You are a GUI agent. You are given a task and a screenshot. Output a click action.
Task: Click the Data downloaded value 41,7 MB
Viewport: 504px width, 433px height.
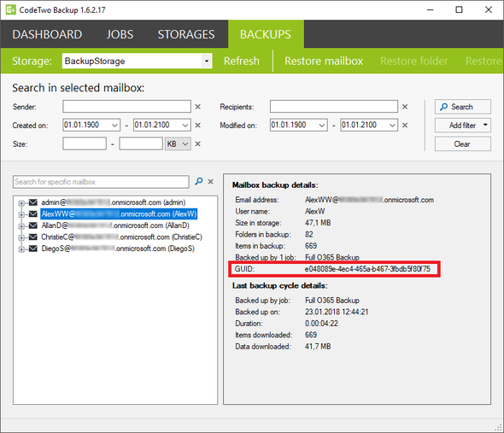[x=318, y=347]
